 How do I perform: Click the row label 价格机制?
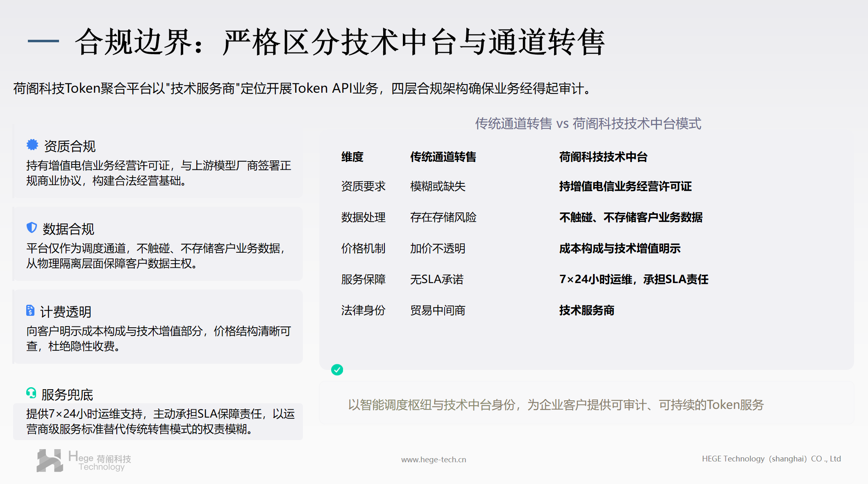[364, 249]
